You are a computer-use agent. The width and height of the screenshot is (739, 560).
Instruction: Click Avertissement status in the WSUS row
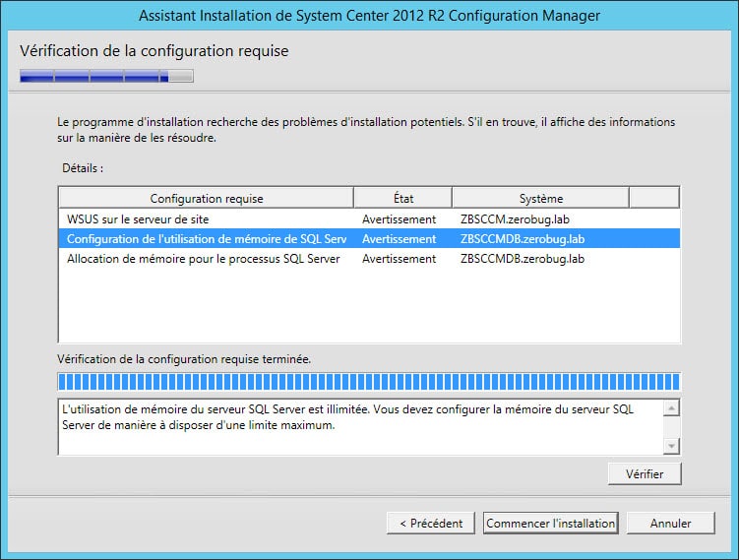click(x=399, y=219)
